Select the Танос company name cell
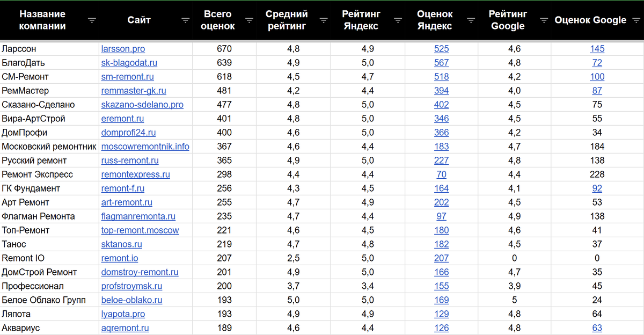Image resolution: width=644 pixels, height=335 pixels. [x=49, y=244]
